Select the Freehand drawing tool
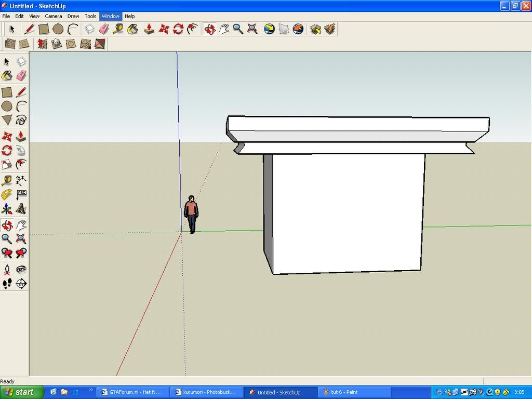This screenshot has height=399, width=532. tap(21, 120)
